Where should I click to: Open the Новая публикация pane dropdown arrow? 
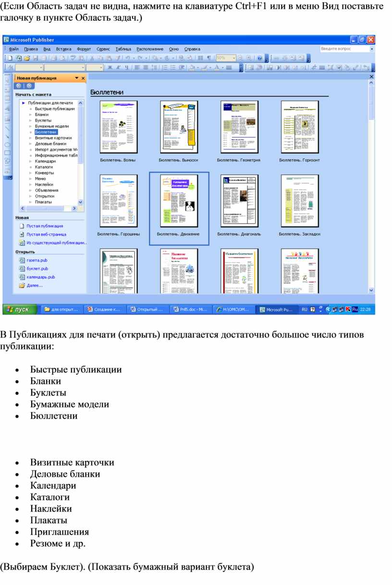(x=76, y=78)
